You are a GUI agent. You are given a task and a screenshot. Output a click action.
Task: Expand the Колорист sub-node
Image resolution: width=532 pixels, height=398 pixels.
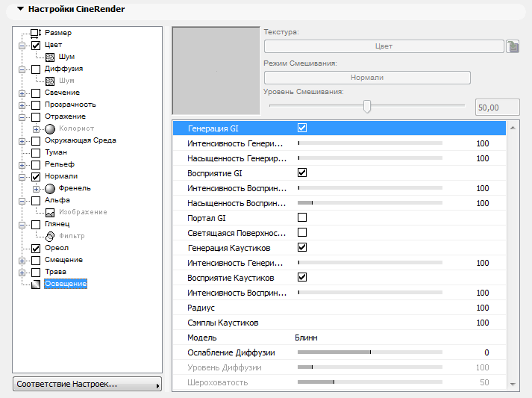coord(36,129)
